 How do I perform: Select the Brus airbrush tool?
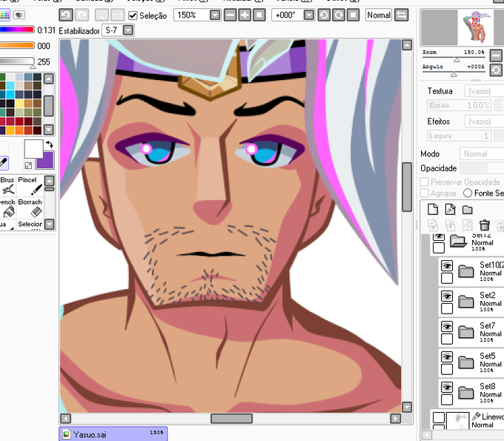point(7,186)
